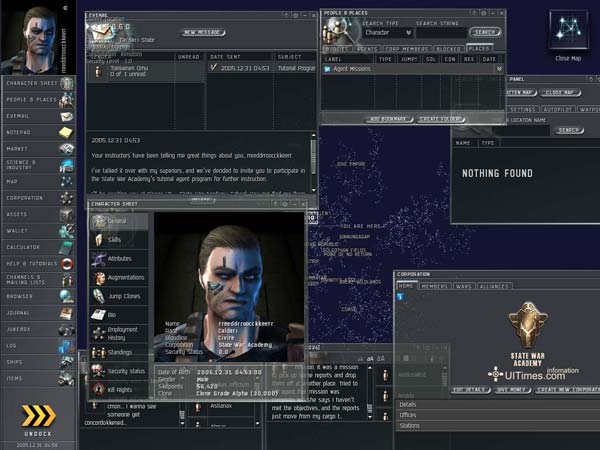This screenshot has width=600, height=450.
Task: Click the Close Map star icon
Action: 568,29
